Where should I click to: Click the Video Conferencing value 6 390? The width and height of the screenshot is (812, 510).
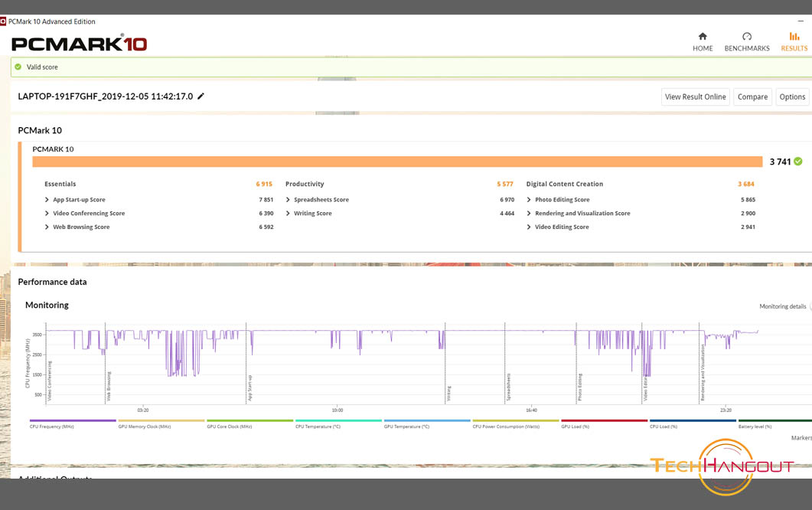pyautogui.click(x=266, y=213)
